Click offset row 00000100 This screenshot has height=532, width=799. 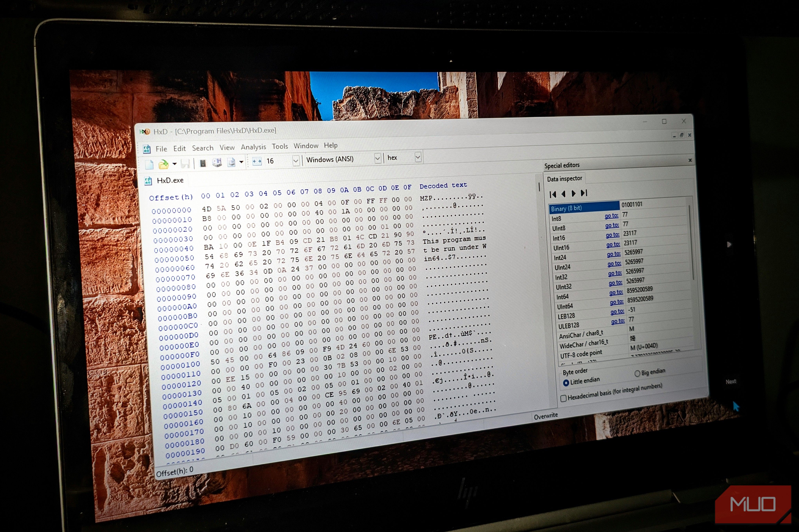tap(180, 366)
